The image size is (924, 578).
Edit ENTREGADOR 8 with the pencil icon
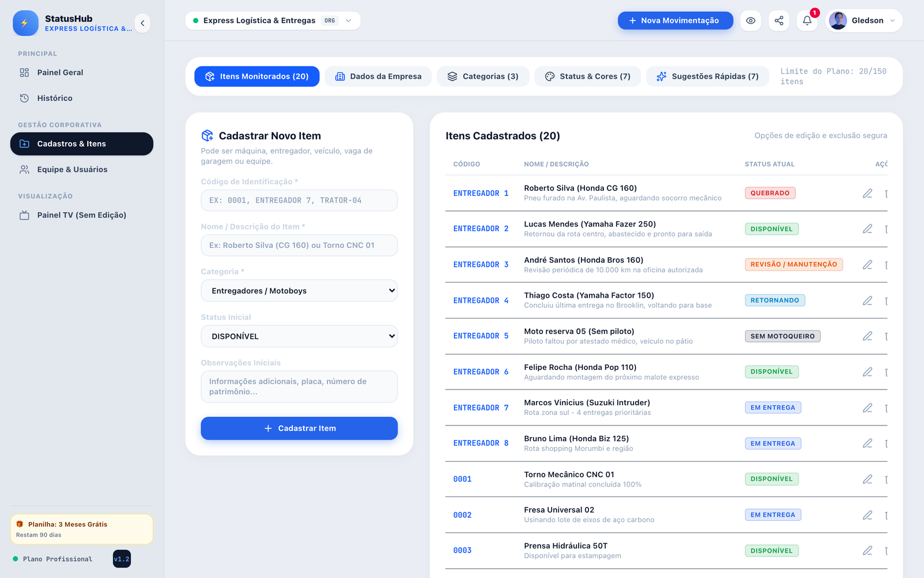(x=867, y=443)
